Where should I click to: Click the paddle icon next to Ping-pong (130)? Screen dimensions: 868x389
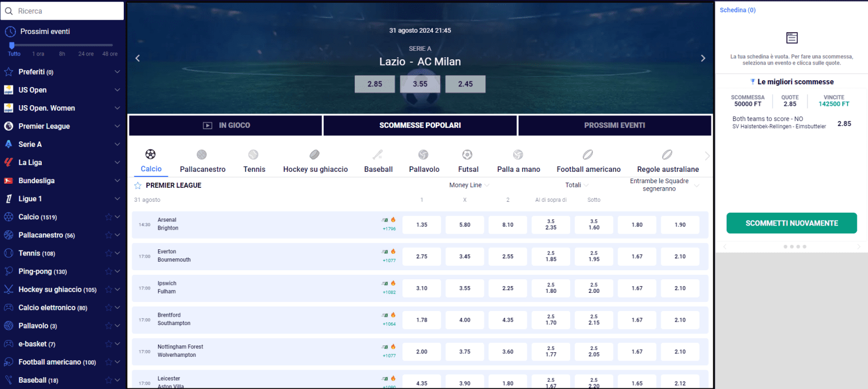point(8,271)
